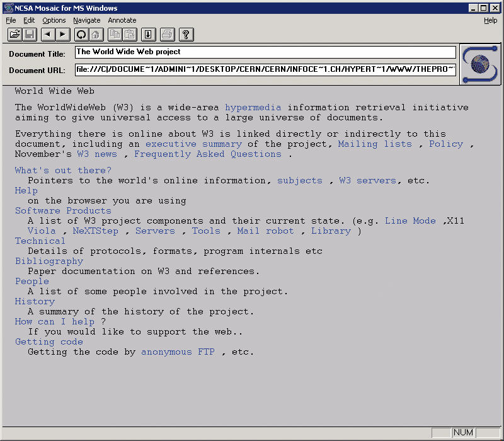The width and height of the screenshot is (504, 441).
Task: Open the Help menu
Action: 491,20
